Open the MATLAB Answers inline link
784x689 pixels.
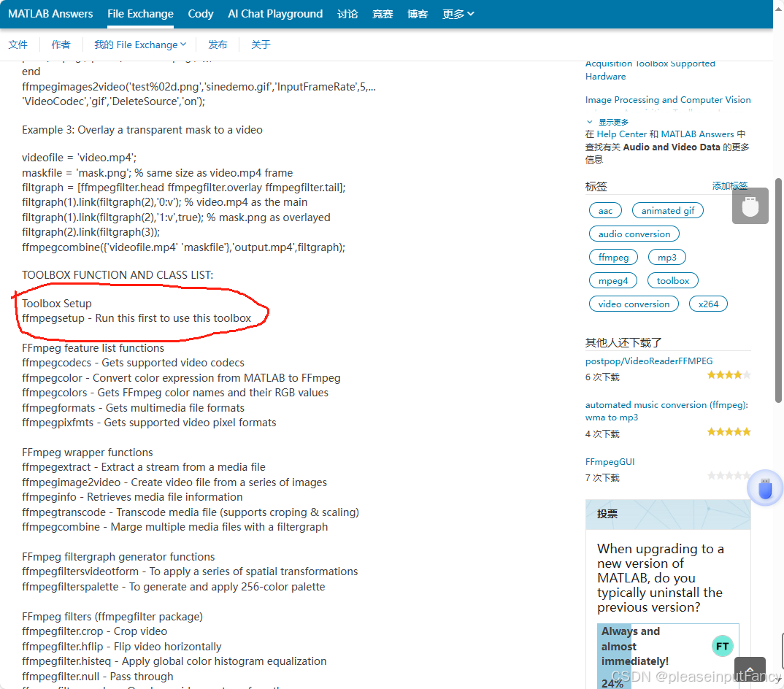698,134
